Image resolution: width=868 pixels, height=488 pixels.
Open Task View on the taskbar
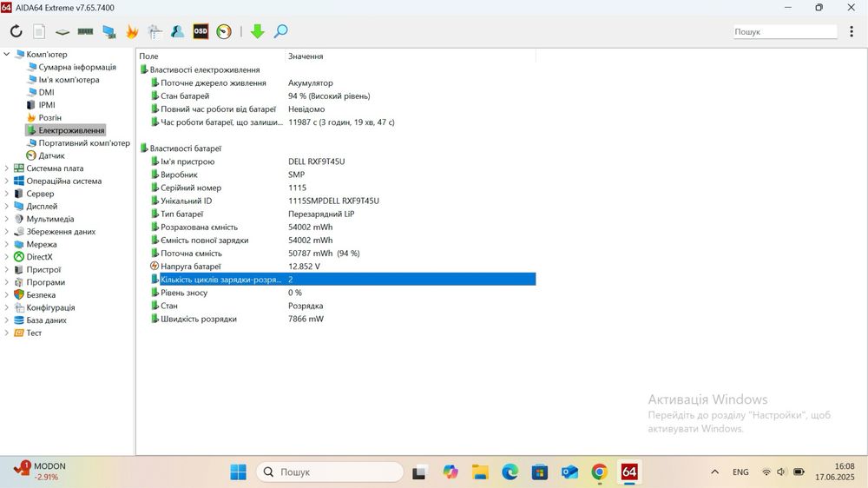click(x=419, y=472)
